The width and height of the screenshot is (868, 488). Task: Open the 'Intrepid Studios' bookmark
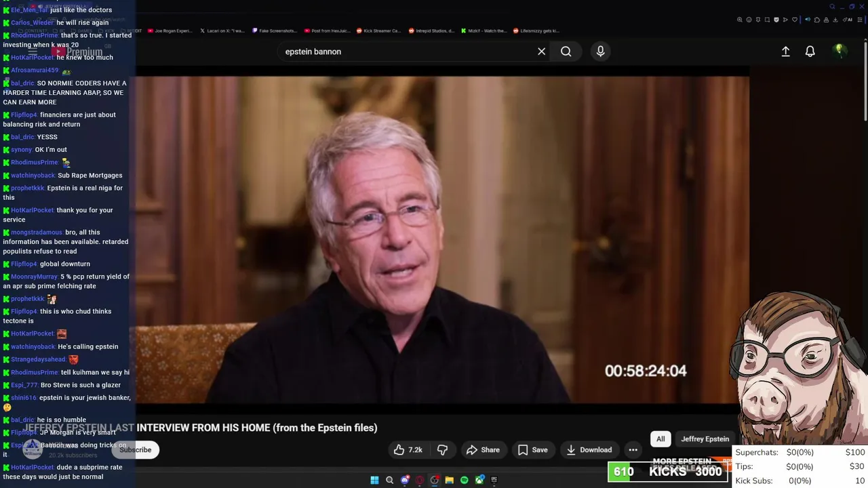[432, 30]
